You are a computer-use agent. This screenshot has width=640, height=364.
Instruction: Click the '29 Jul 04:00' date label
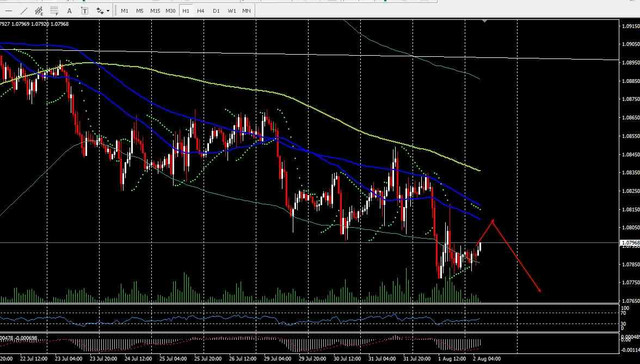coord(278,359)
